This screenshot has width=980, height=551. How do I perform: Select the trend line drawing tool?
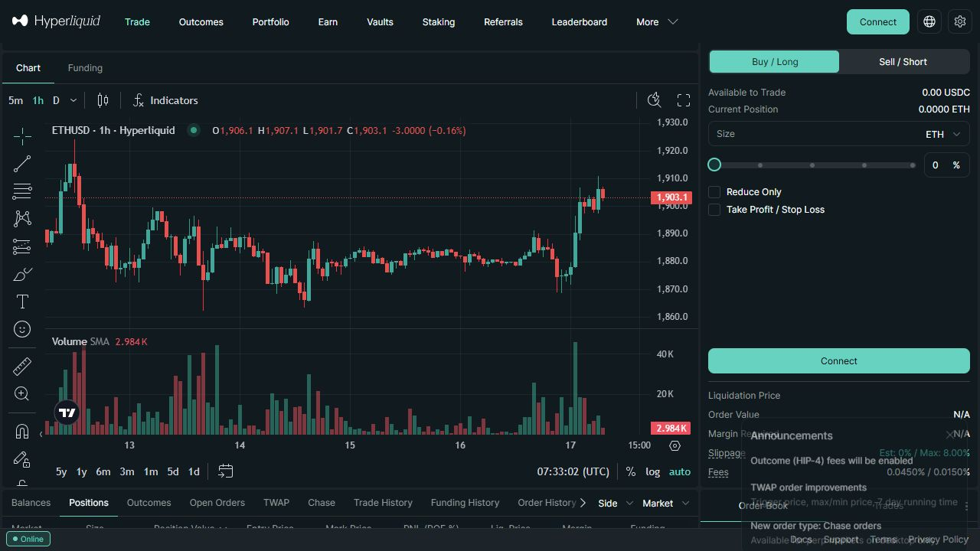tap(22, 163)
